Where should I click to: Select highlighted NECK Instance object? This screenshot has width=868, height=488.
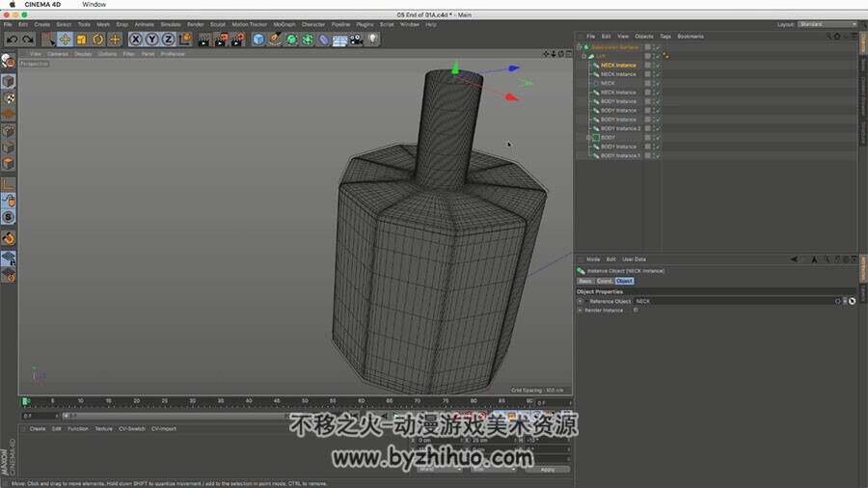618,66
